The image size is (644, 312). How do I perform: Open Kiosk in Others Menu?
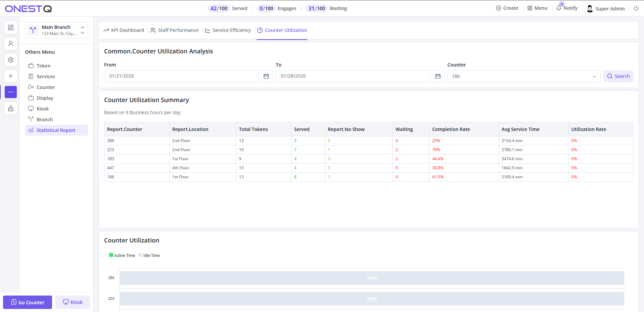click(x=56, y=109)
